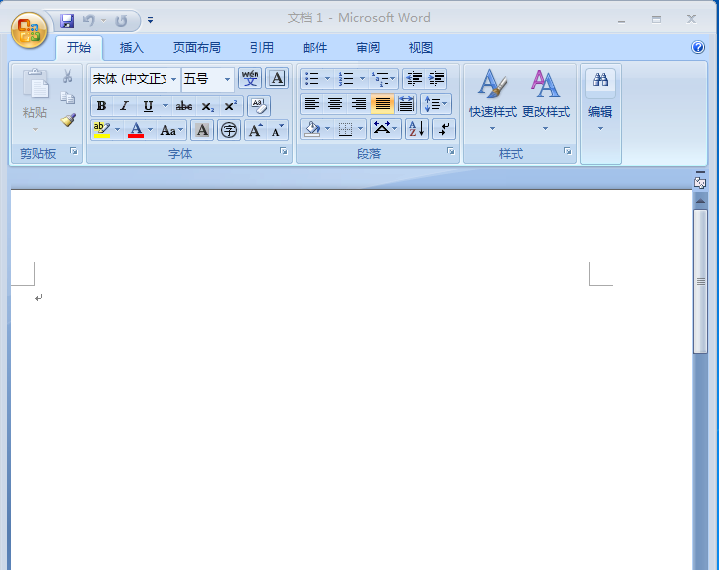Click the phonetic guide wén icon

[250, 78]
